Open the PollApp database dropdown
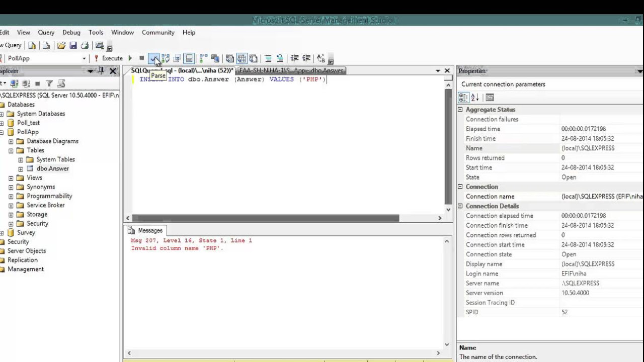Image resolution: width=644 pixels, height=362 pixels. click(84, 58)
